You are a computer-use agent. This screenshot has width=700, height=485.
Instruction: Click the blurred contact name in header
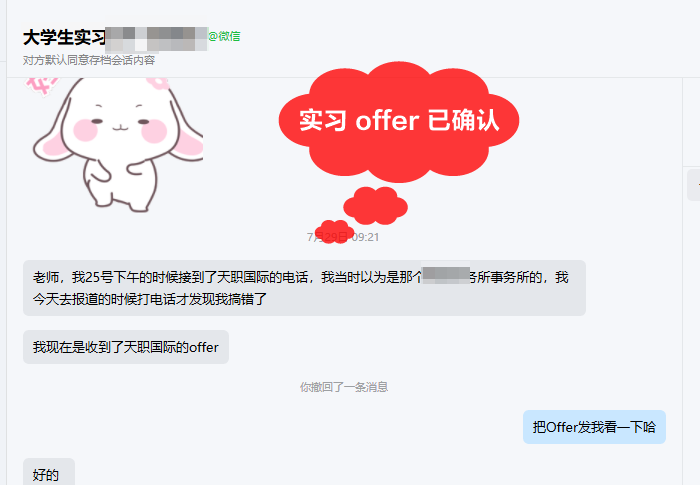[157, 38]
